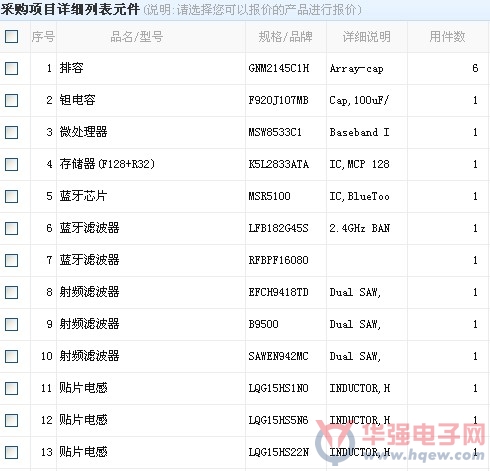Check the box for row 1 排容
The width and height of the screenshot is (490, 471).
[11, 68]
